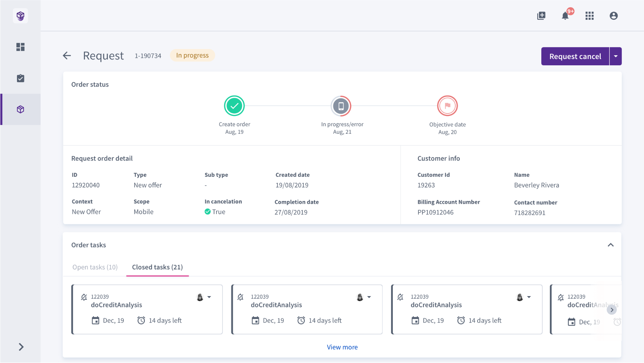Select the Closed tasks (21) tab

pos(157,267)
